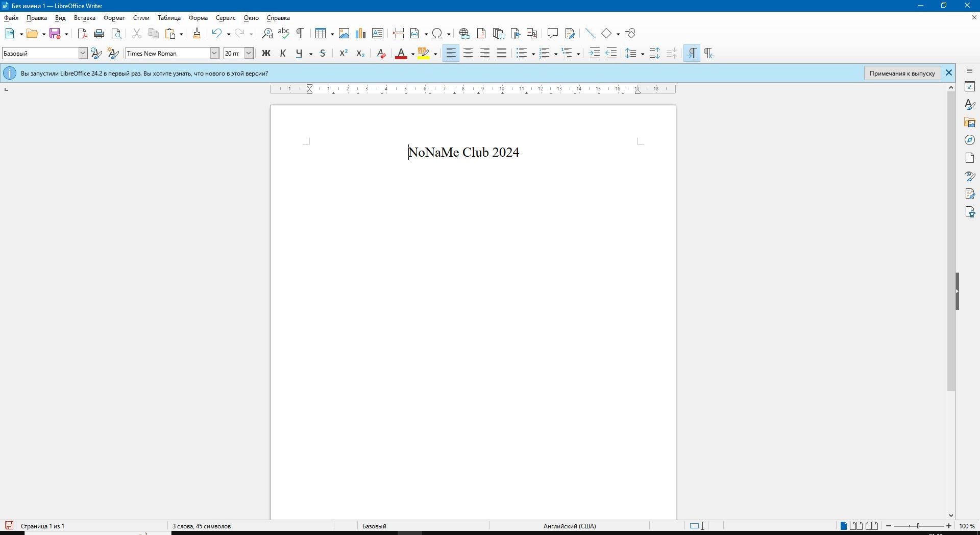Open the Правка menu

tap(37, 18)
